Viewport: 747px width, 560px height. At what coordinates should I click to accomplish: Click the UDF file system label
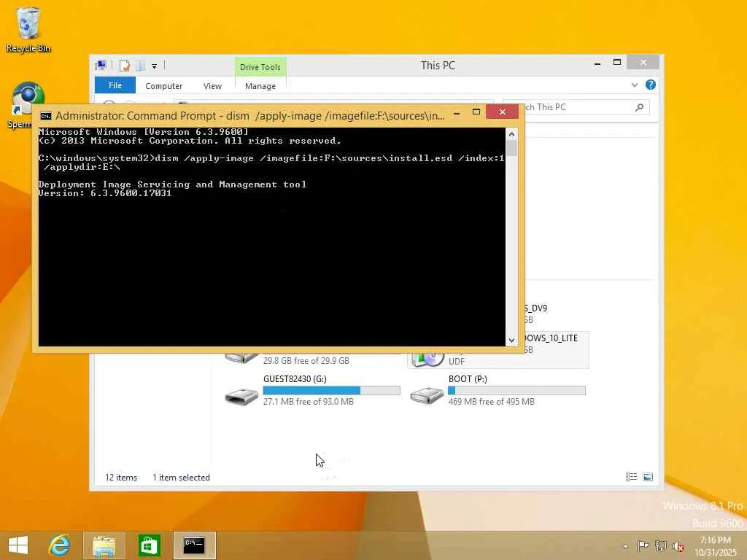[x=457, y=362]
